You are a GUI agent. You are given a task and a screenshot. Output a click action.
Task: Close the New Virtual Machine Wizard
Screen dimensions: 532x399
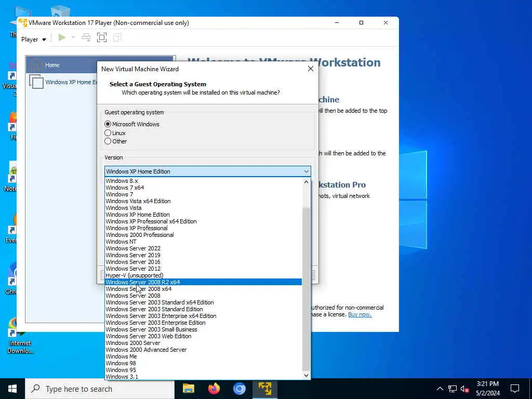(x=311, y=69)
